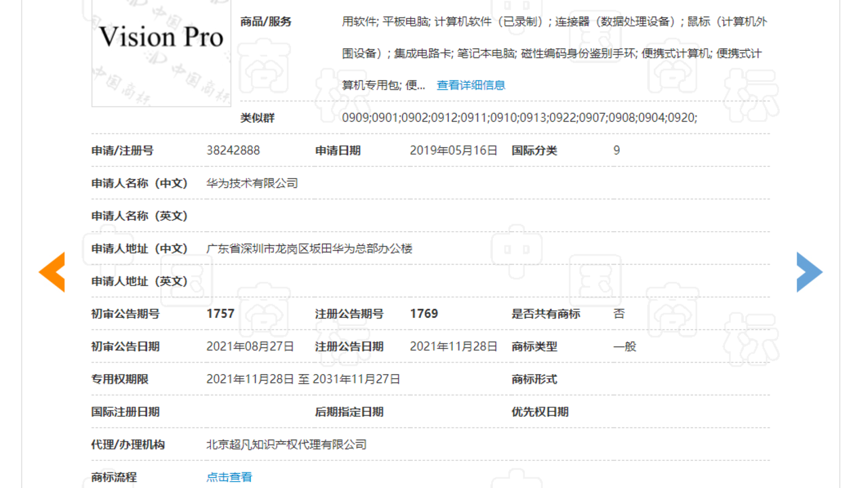
Task: Click the application date 2019年05月16日
Action: pos(454,150)
